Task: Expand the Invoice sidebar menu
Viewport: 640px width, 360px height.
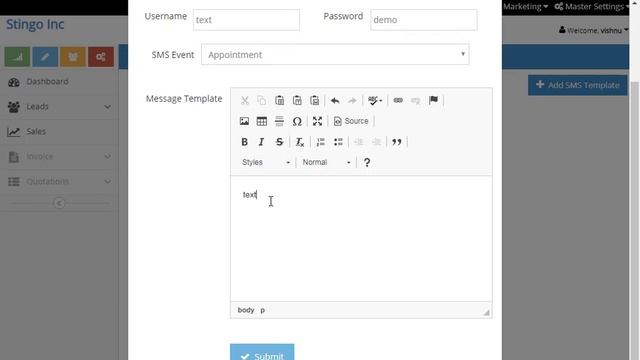Action: pyautogui.click(x=59, y=157)
